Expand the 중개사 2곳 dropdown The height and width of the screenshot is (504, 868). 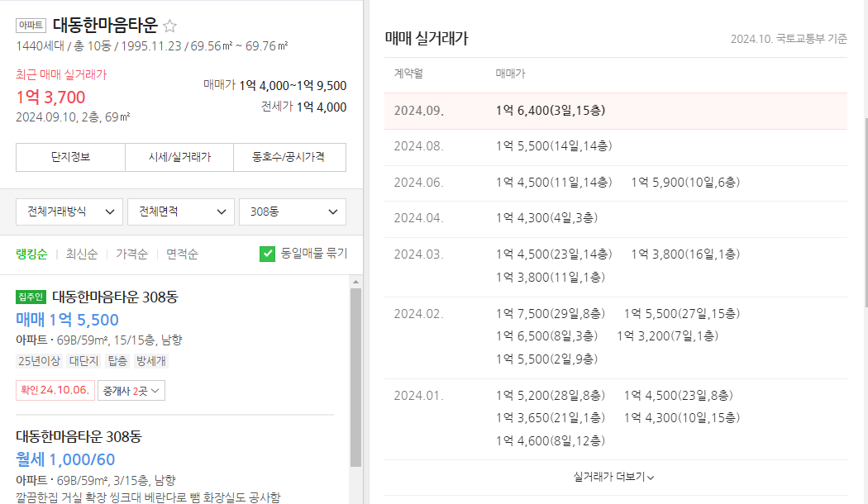[131, 391]
